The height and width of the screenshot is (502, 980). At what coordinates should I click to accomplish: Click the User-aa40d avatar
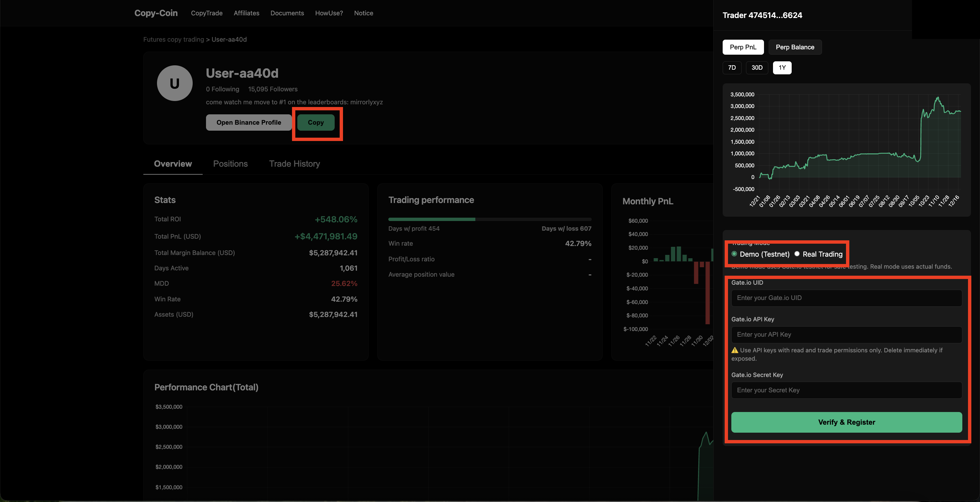[175, 83]
